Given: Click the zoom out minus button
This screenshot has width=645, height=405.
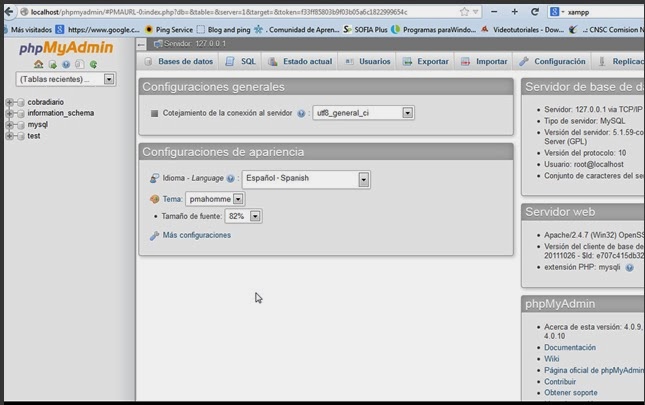Looking at the screenshot, I should coord(494,12).
